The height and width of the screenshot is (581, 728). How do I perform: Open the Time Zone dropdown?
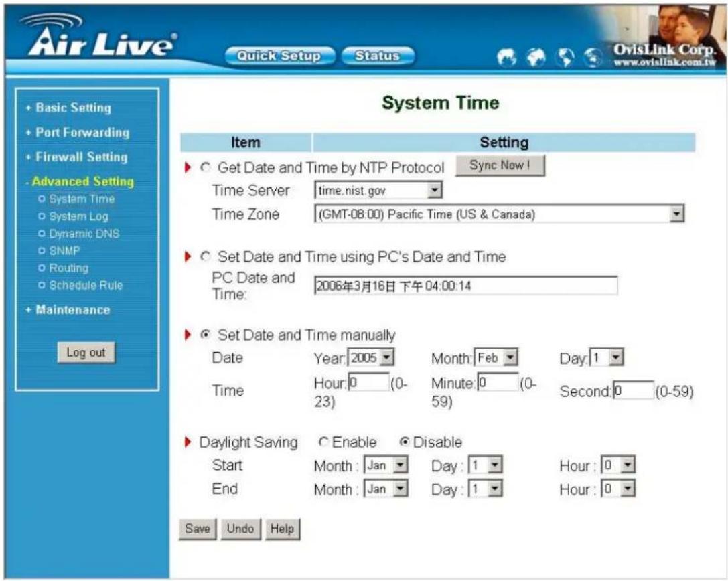(499, 214)
